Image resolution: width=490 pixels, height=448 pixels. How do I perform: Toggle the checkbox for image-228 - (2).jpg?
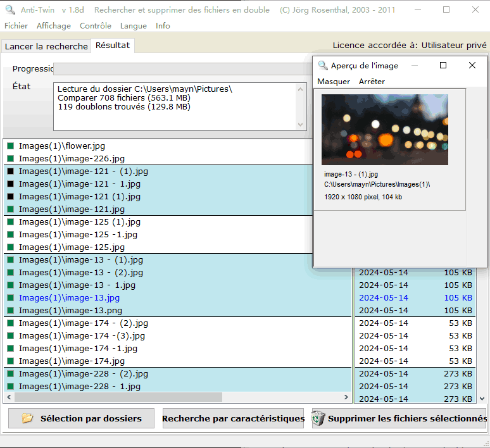pos(11,373)
